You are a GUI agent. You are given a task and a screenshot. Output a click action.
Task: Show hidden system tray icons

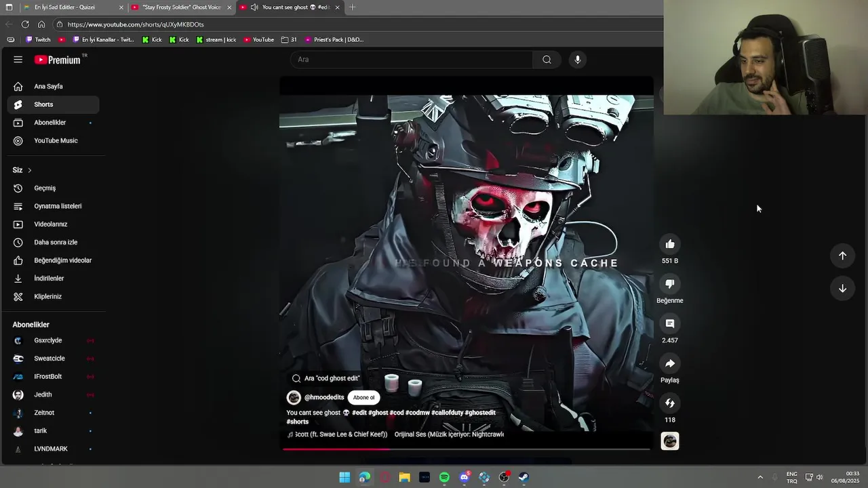(x=760, y=477)
